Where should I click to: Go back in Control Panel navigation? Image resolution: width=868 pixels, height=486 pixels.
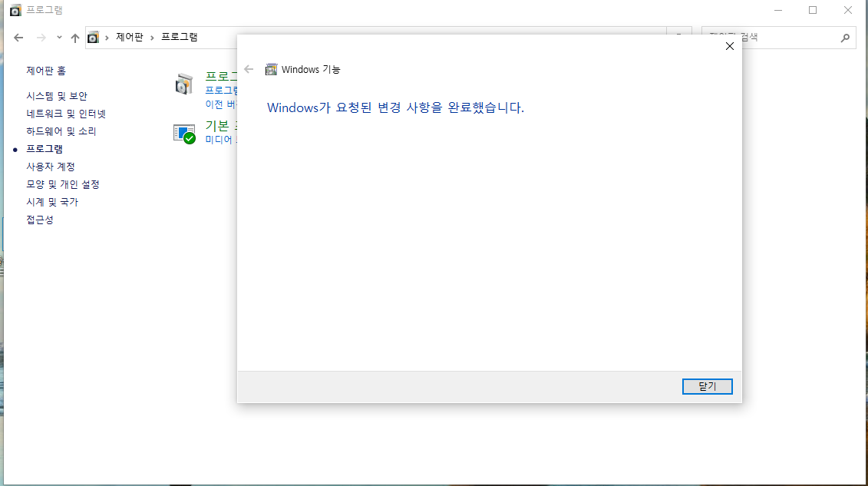coord(18,38)
